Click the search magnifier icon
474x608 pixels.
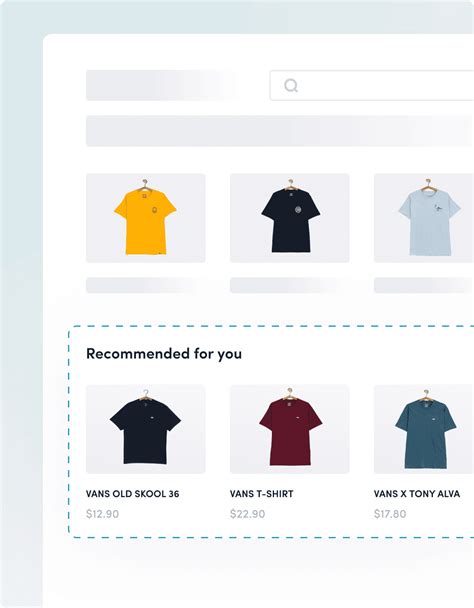291,85
